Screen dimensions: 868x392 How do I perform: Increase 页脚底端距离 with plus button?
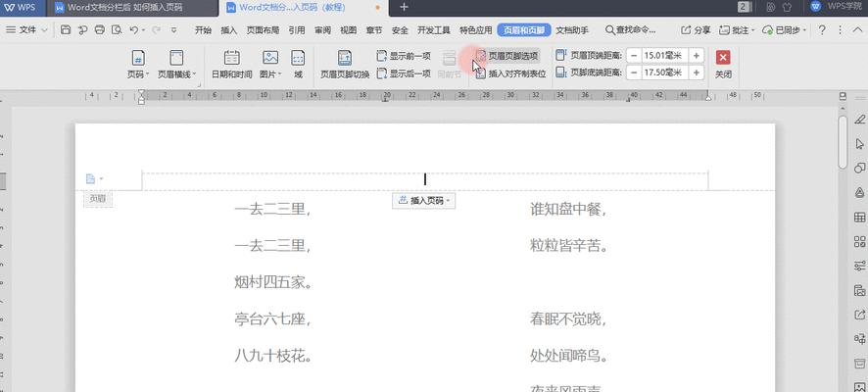(697, 73)
